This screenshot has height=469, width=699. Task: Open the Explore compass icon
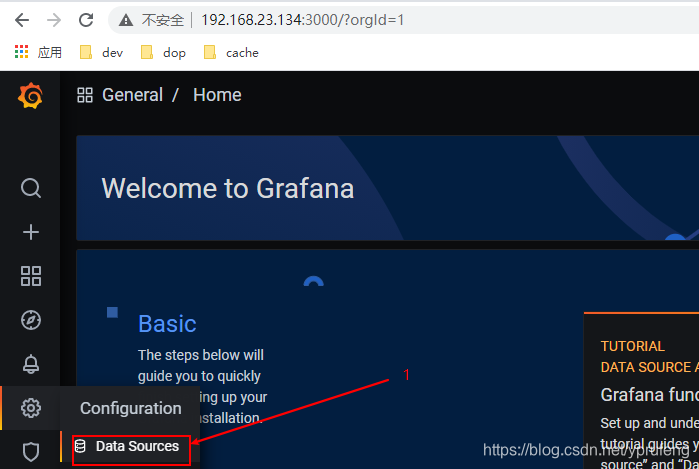pos(31,320)
